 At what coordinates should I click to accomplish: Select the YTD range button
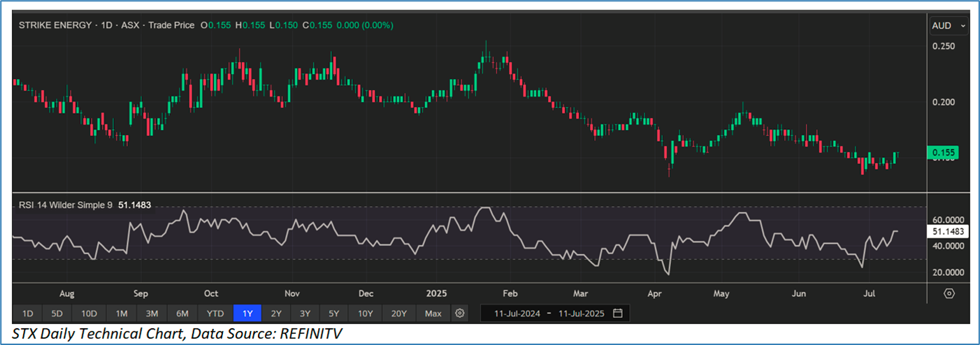(215, 313)
